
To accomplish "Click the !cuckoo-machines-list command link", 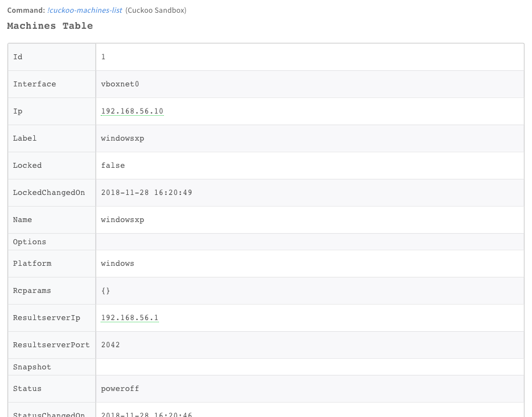I will pos(85,11).
